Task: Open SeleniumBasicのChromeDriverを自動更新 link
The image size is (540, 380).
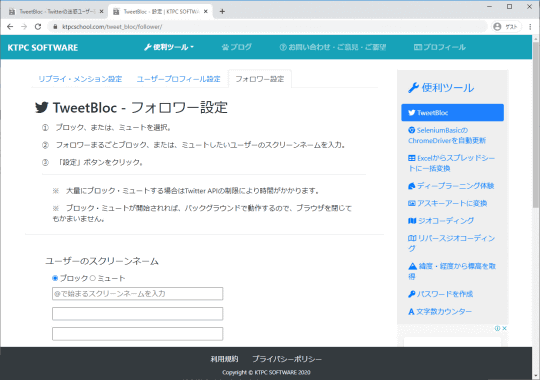Action: coord(447,135)
